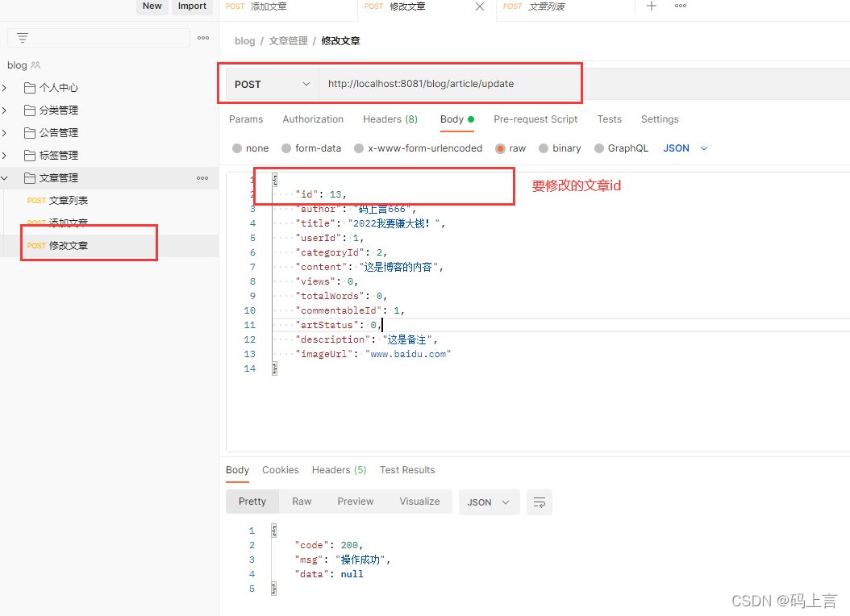Open the raw JSON format dropdown
Screen dimensions: 850x616
(x=685, y=148)
